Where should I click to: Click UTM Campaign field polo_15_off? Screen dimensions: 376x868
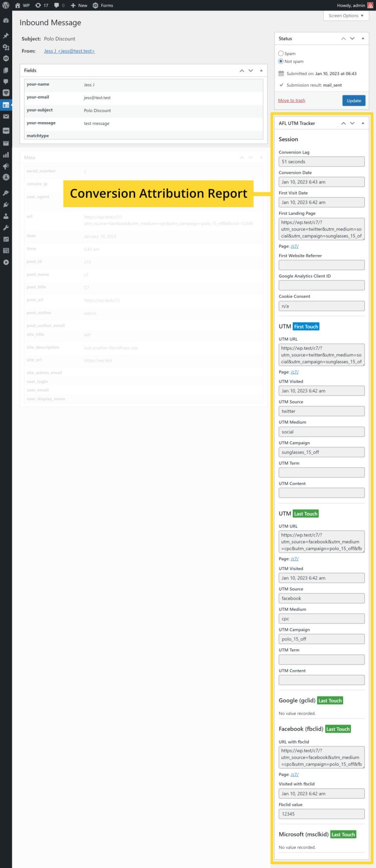[322, 639]
